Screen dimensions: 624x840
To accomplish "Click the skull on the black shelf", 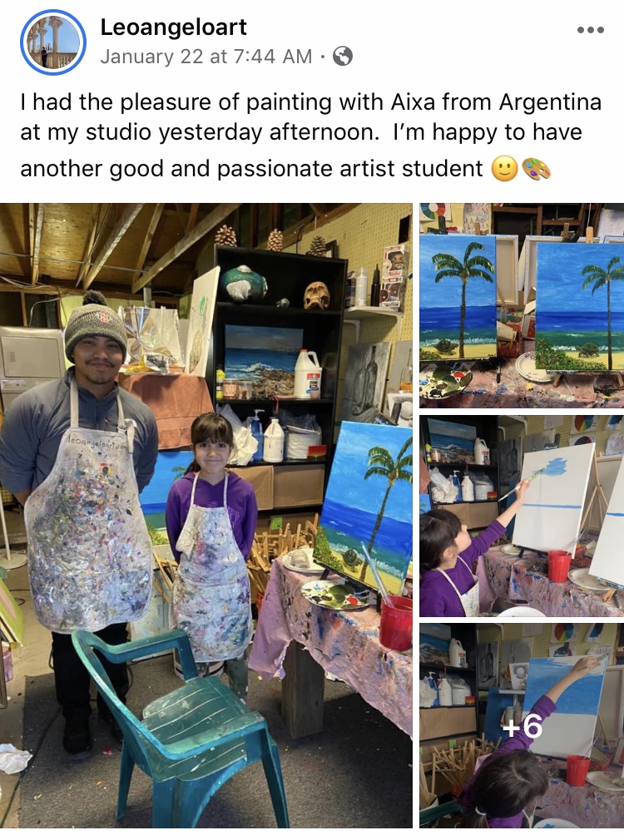I will pos(316,295).
